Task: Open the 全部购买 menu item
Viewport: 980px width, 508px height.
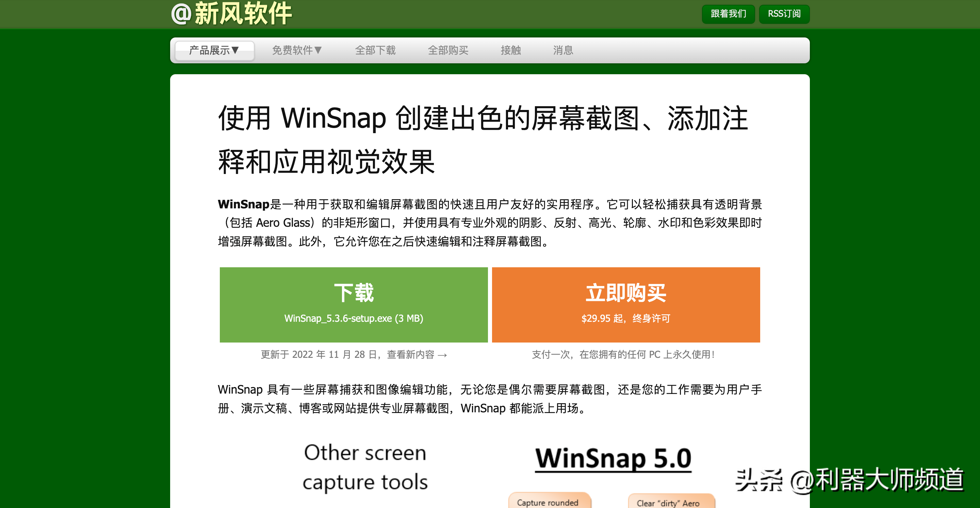Action: point(448,50)
